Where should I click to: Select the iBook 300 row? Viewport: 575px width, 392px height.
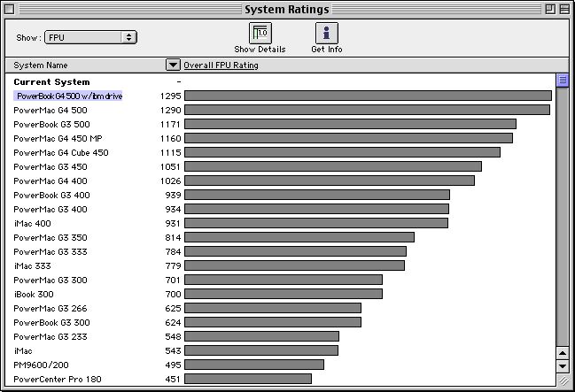[281, 294]
